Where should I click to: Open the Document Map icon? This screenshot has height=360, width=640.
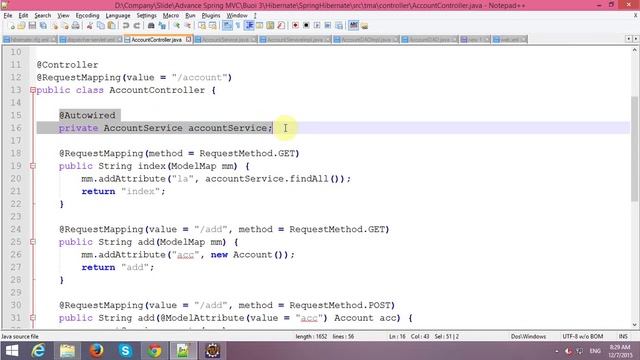click(x=270, y=25)
